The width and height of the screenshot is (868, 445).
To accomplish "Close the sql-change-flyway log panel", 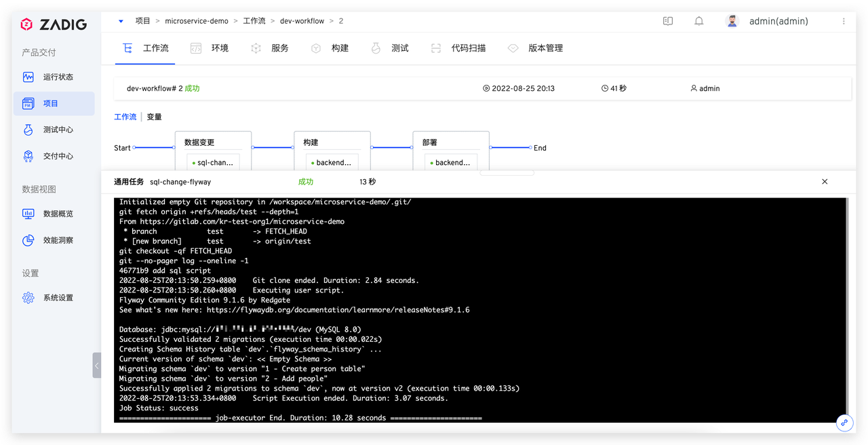I will [x=825, y=182].
